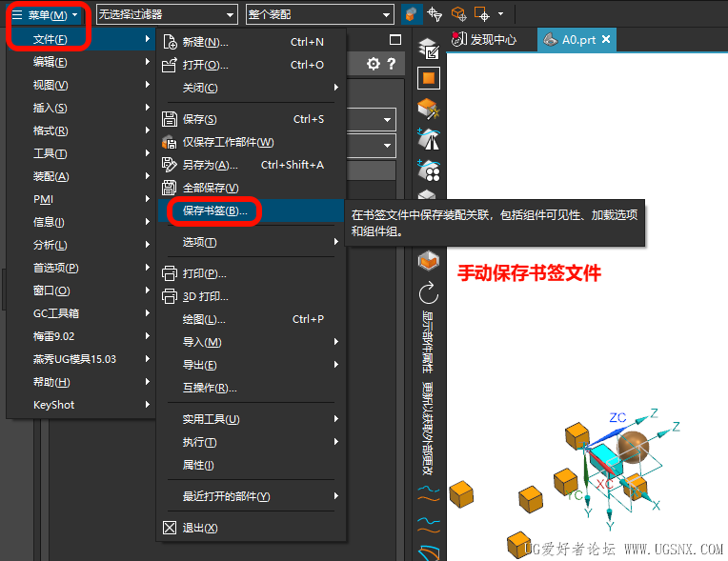728x561 pixels.
Task: Open the 视图(V) menu entry
Action: click(x=81, y=85)
